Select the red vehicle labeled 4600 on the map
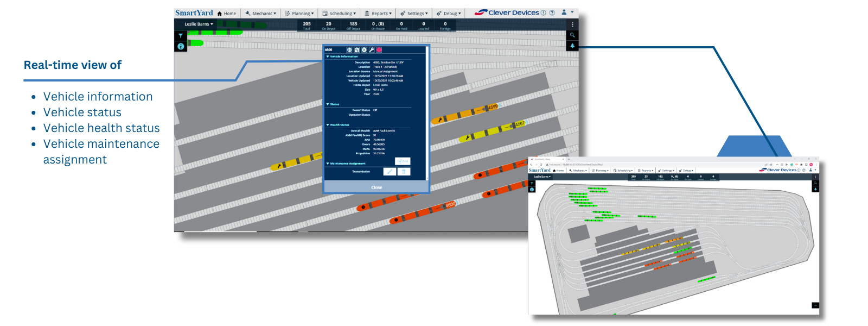The width and height of the screenshot is (868, 326). (424, 212)
